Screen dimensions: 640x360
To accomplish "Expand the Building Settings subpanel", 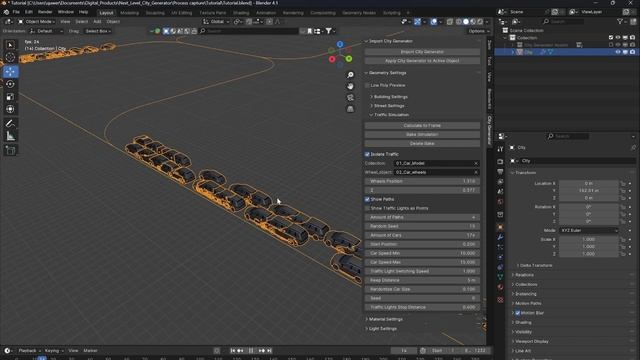I will [390, 97].
